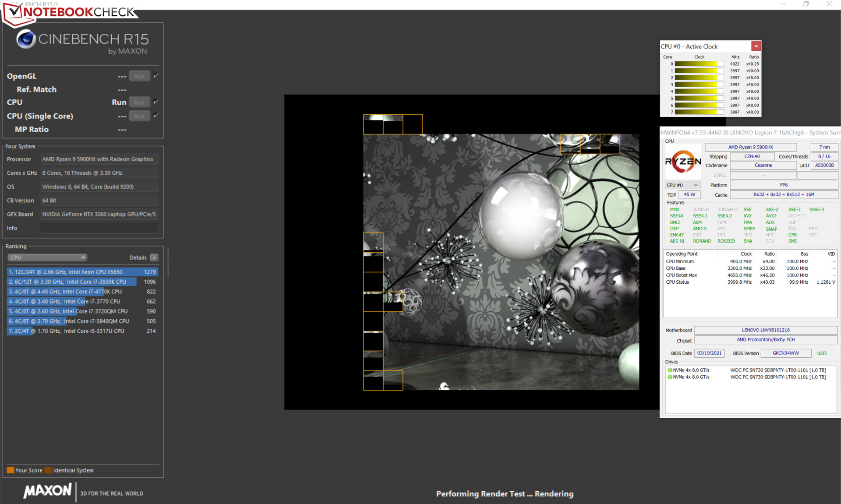Click the orange Your Score color swatch
841x504 pixels.
[11, 470]
